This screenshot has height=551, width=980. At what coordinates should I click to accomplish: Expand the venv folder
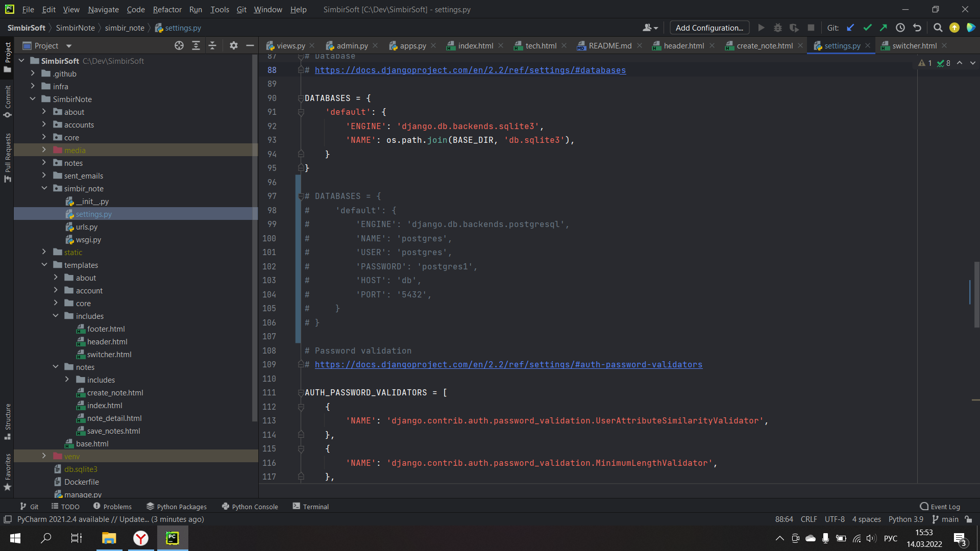(45, 456)
